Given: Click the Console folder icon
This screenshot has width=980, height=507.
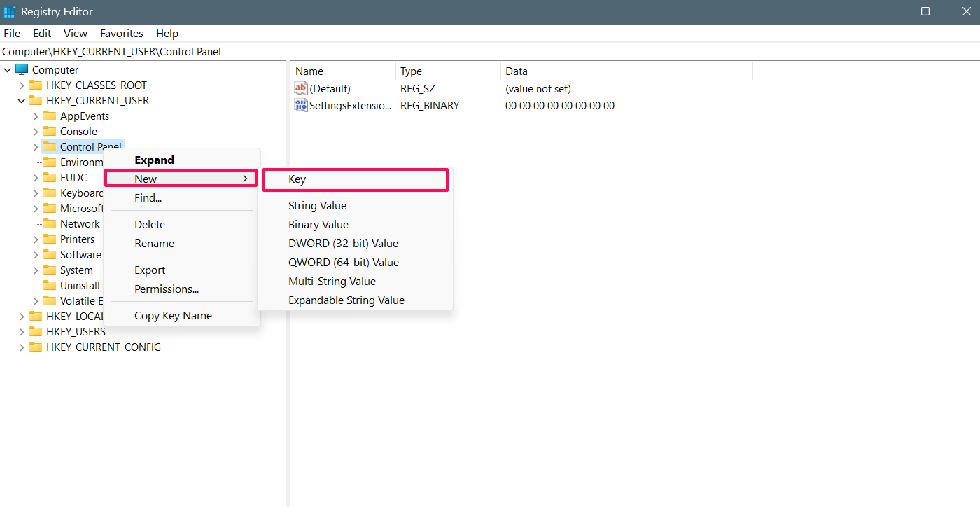Looking at the screenshot, I should tap(50, 132).
